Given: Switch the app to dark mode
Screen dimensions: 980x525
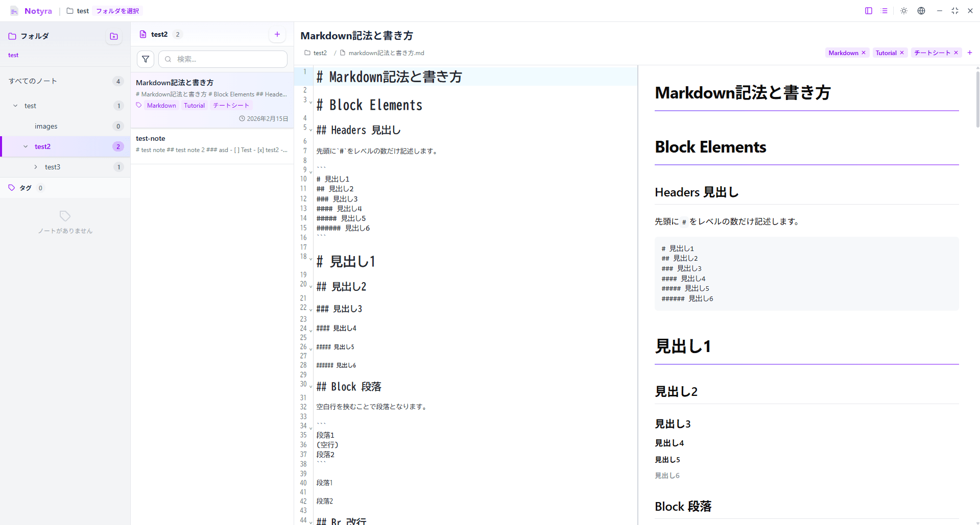Looking at the screenshot, I should (x=903, y=11).
